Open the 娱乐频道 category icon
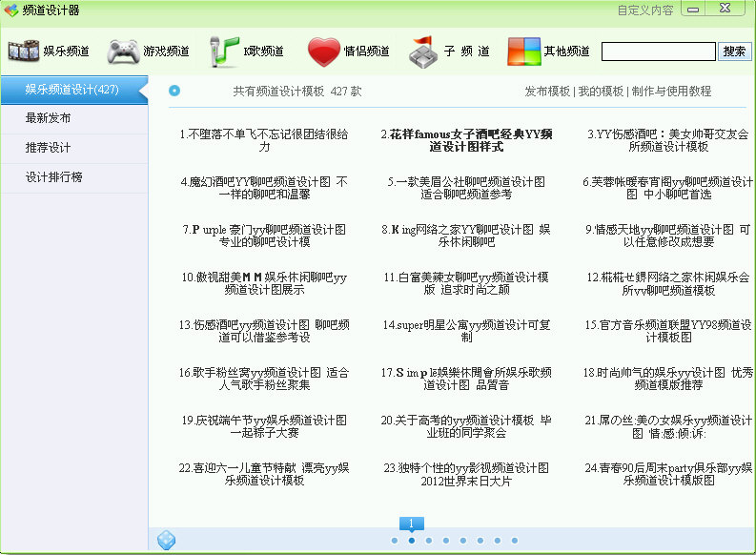756x555 pixels. click(x=23, y=51)
